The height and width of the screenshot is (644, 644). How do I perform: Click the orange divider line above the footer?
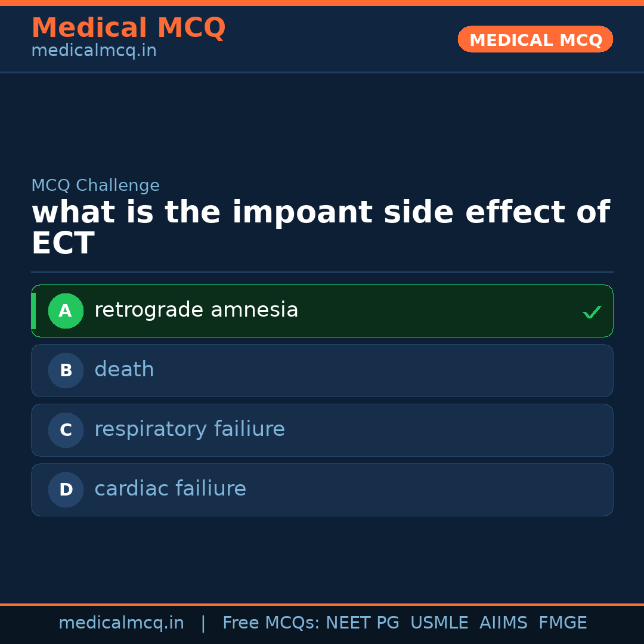point(322,605)
